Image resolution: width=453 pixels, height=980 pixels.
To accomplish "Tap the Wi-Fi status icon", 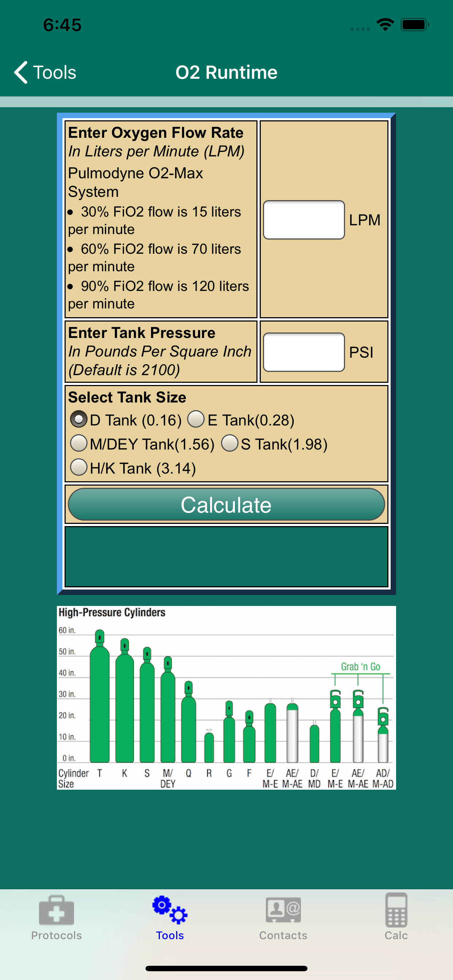I will 385,25.
